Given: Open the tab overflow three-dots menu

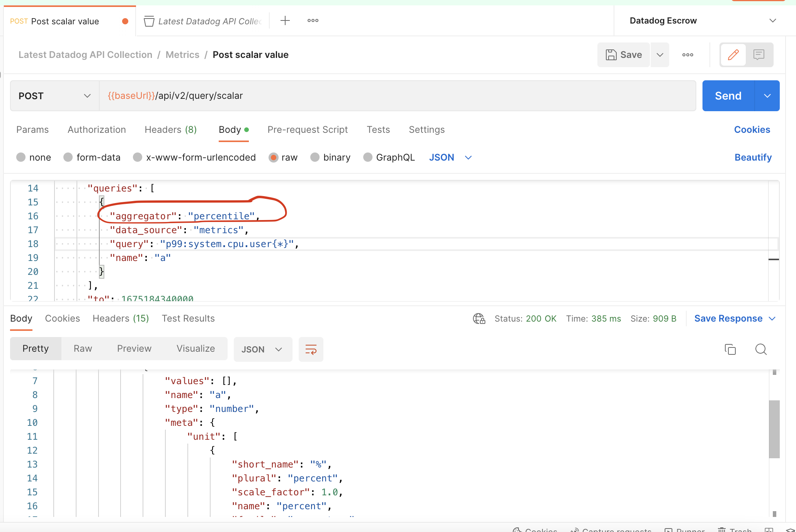Looking at the screenshot, I should click(313, 21).
